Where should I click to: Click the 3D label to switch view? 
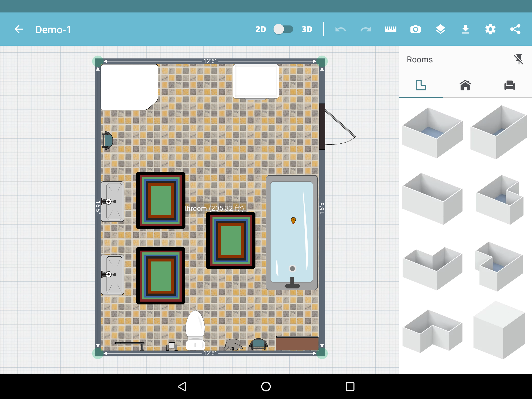point(307,29)
